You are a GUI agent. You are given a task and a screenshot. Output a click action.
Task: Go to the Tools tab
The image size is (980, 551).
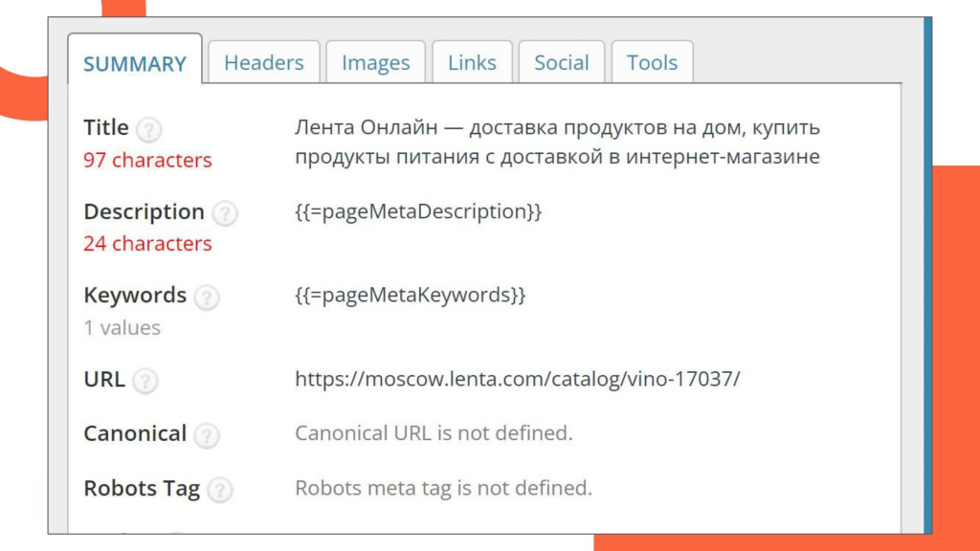(652, 62)
